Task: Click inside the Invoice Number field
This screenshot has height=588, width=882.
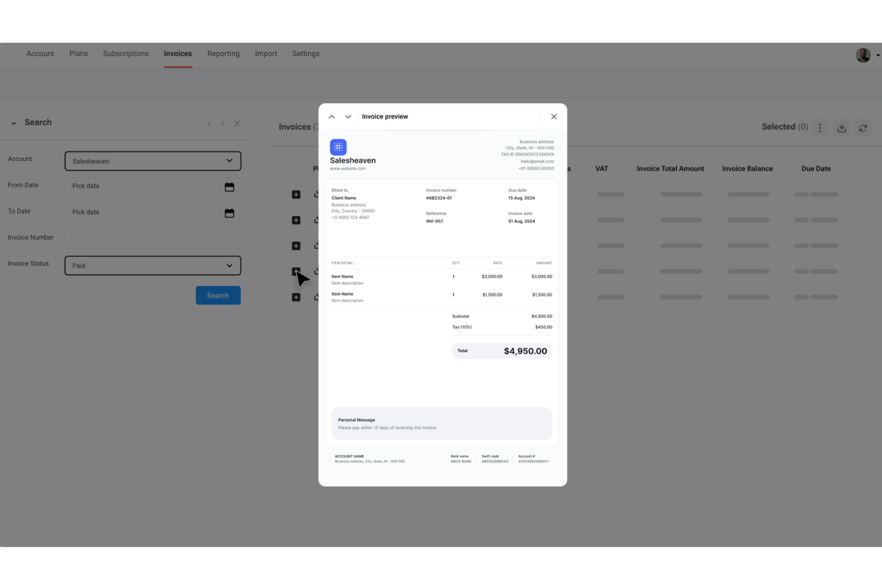Action: [153, 239]
